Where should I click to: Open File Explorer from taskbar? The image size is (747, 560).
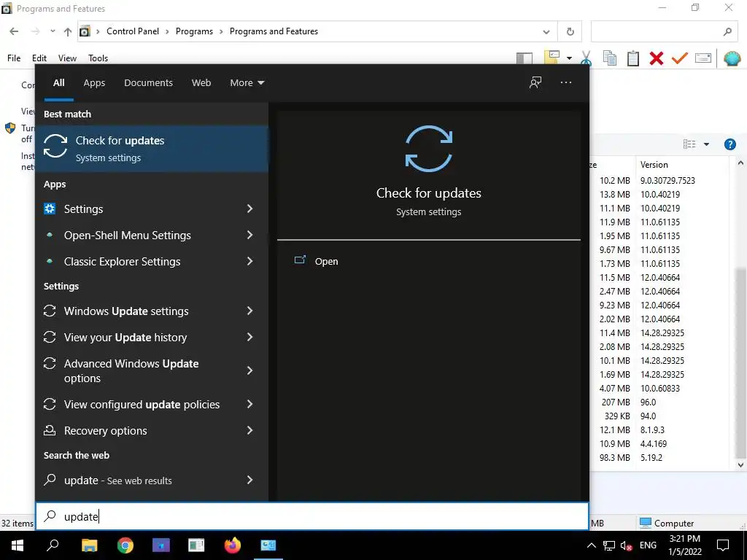coord(89,545)
